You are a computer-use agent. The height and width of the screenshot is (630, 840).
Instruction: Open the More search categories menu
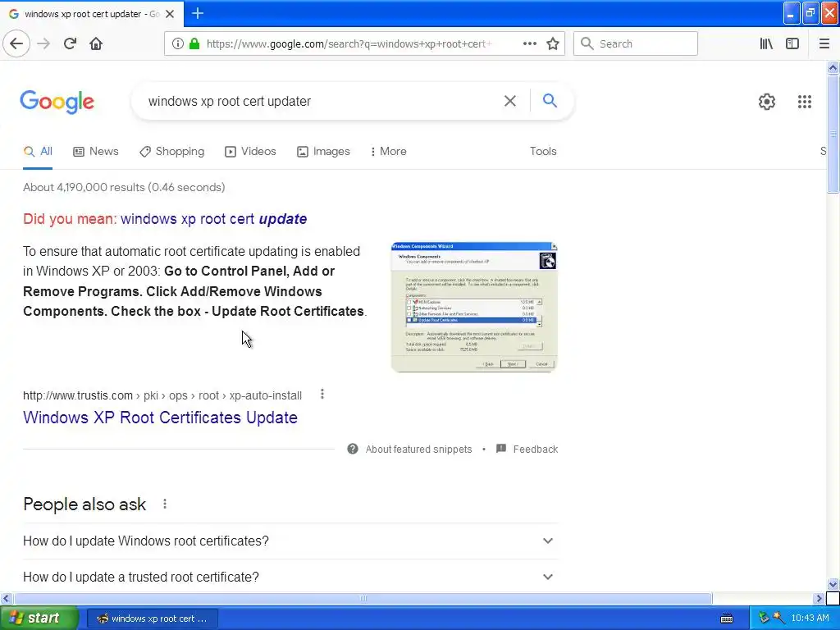click(x=388, y=152)
